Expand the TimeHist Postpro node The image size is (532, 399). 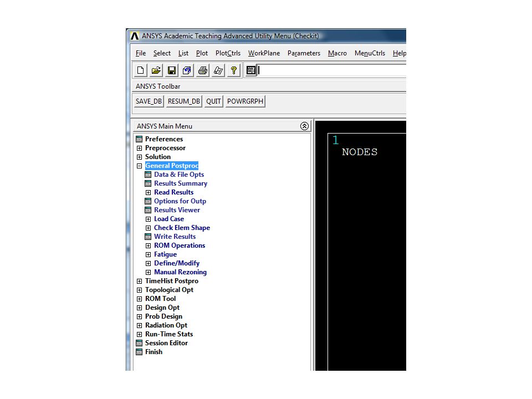point(140,282)
